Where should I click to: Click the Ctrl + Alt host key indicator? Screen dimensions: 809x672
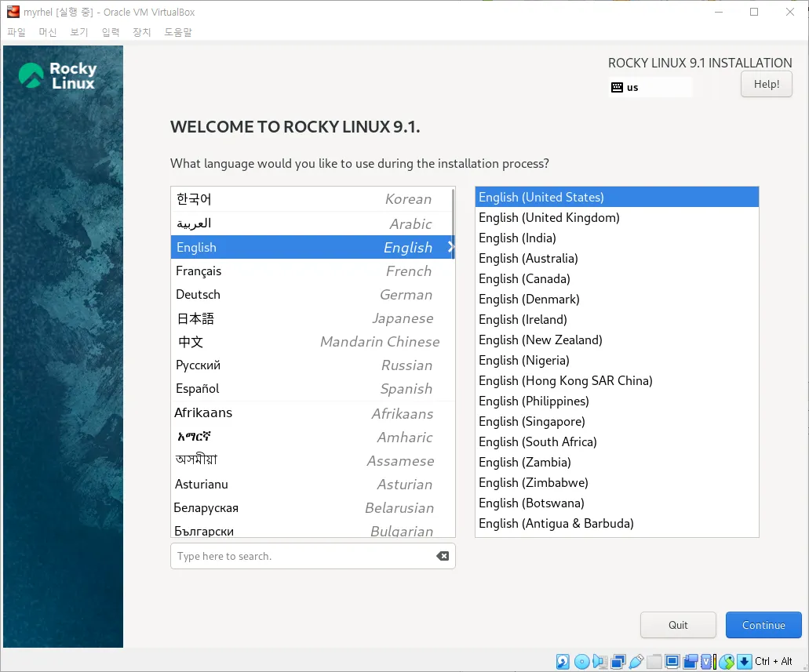click(774, 662)
